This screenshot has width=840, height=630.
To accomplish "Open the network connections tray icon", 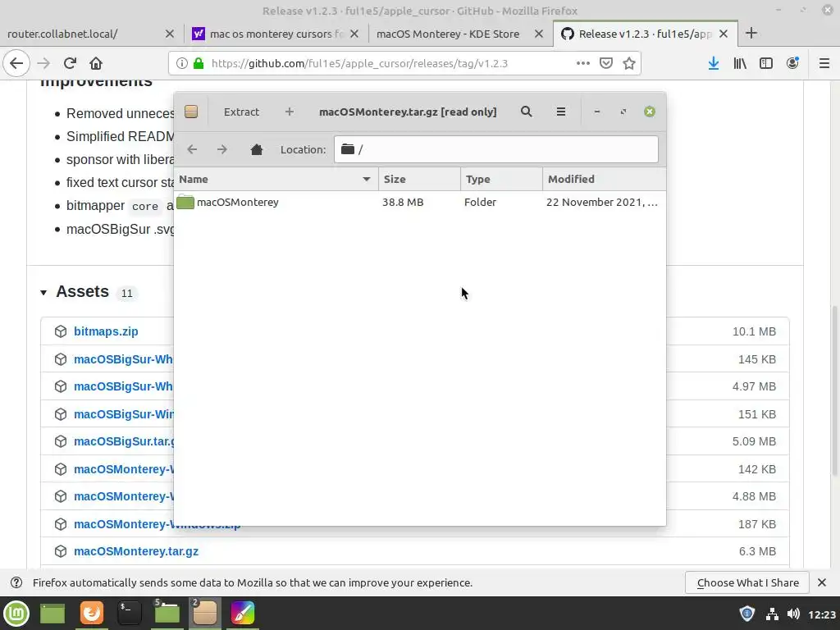I will pos(772,614).
